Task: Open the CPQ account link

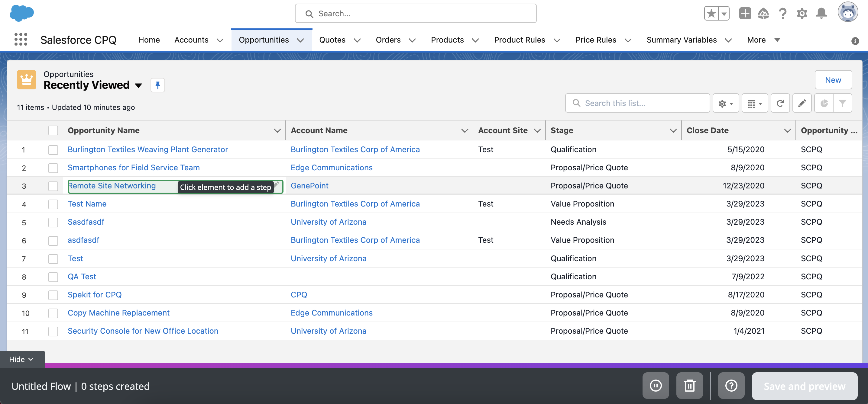Action: [x=299, y=295]
